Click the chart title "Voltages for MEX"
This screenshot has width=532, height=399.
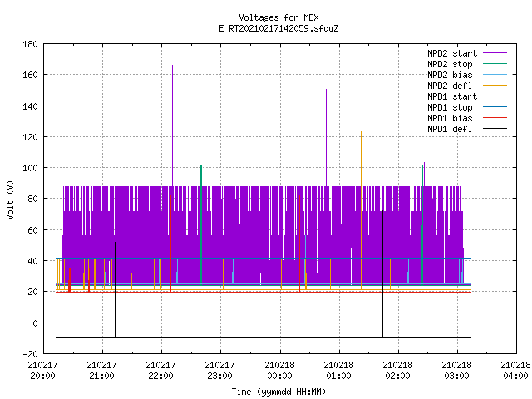tap(278, 17)
